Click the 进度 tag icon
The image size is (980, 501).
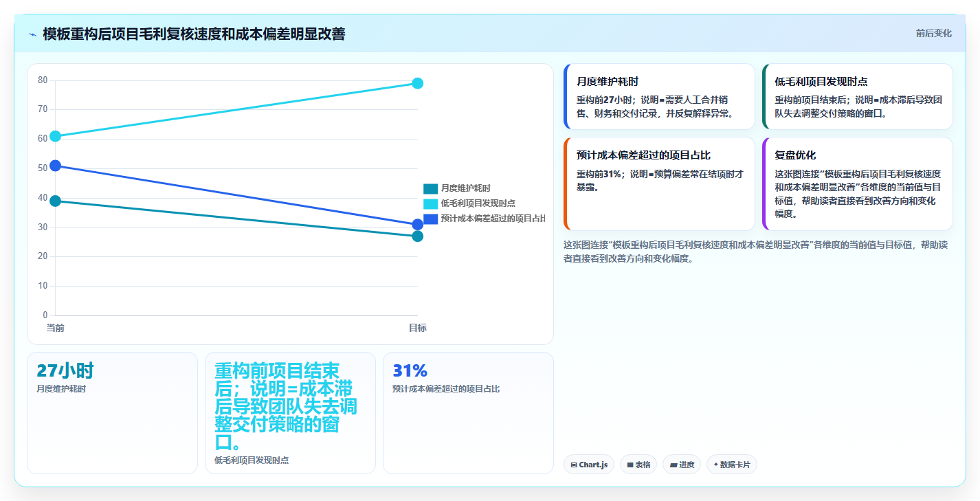(673, 465)
